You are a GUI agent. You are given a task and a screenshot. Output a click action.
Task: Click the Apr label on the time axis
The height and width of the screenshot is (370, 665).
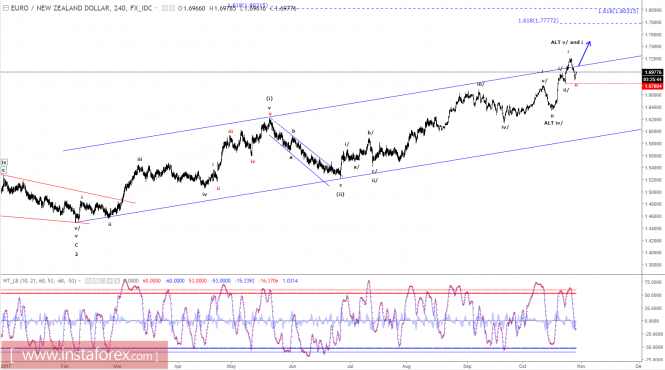(x=178, y=366)
